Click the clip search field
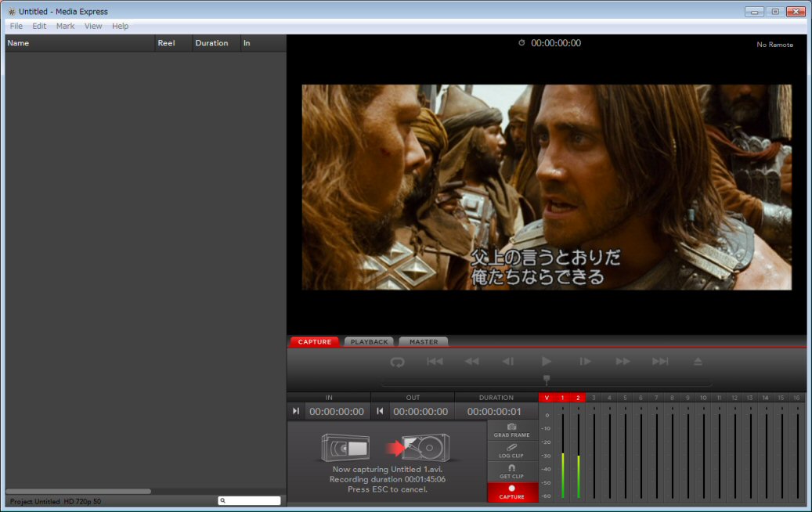The image size is (812, 512). [x=249, y=500]
